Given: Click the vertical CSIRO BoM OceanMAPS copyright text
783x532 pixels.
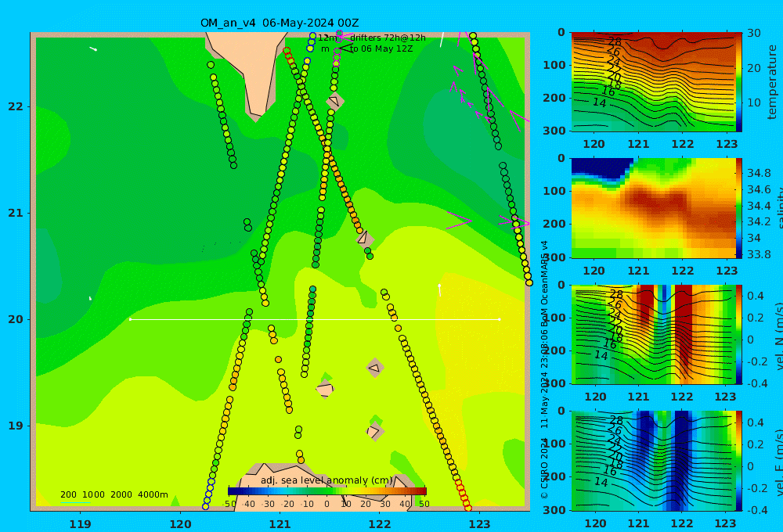Looking at the screenshot, I should click(x=544, y=369).
